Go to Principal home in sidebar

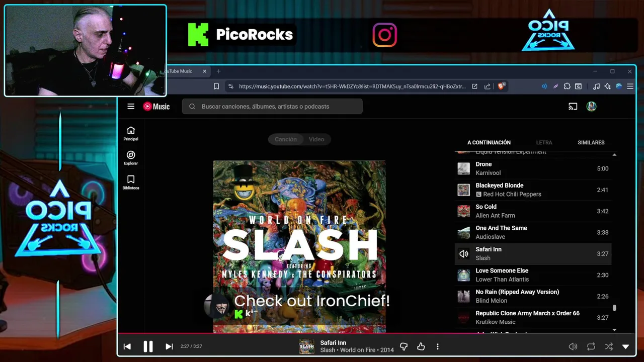pyautogui.click(x=131, y=133)
